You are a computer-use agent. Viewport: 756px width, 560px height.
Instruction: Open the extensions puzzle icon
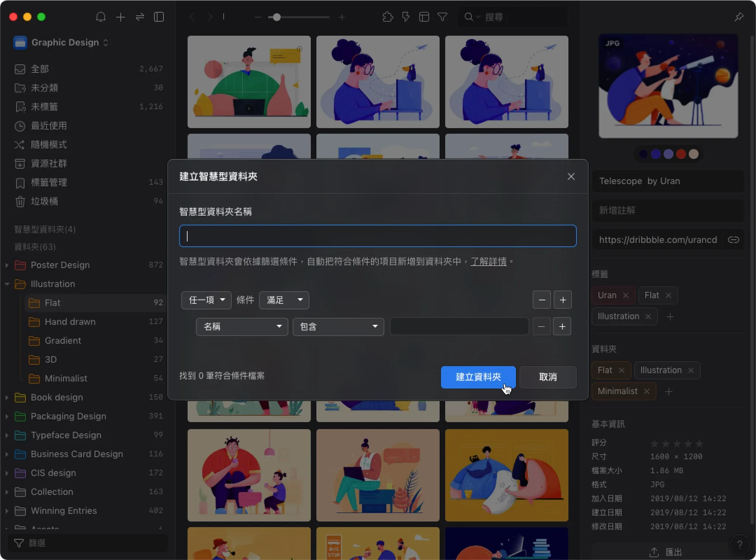pos(388,17)
